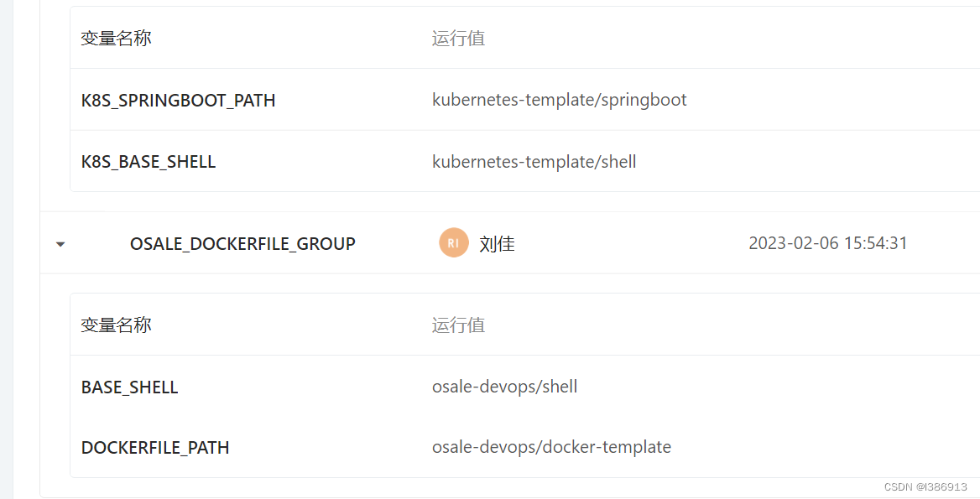Click the username 刘佳
This screenshot has width=980, height=499.
click(x=498, y=243)
